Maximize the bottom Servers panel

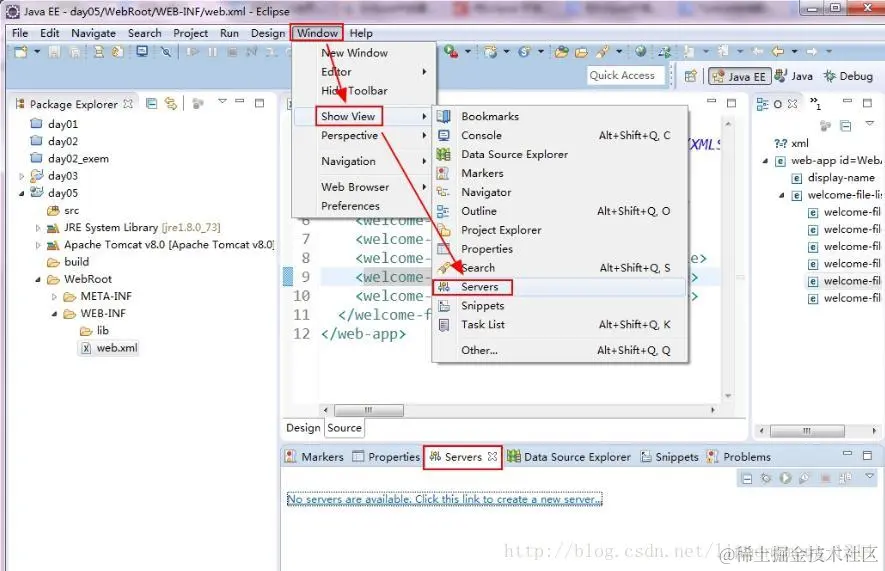click(x=868, y=455)
